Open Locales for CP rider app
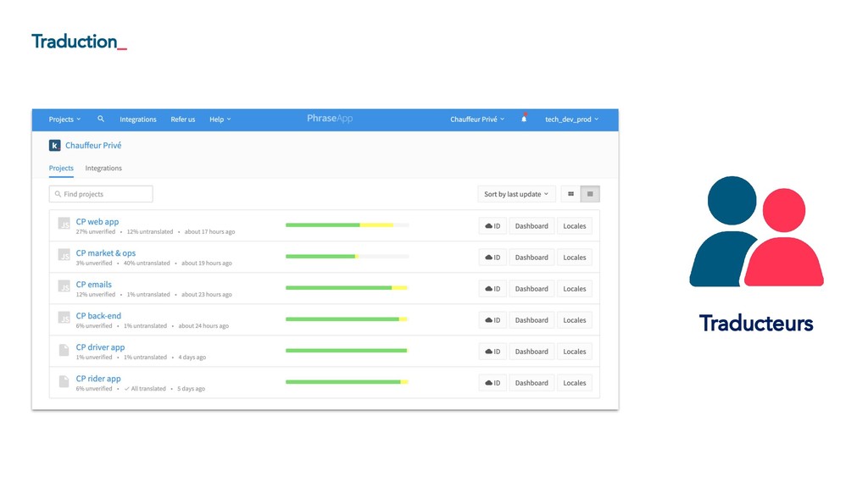 tap(575, 383)
